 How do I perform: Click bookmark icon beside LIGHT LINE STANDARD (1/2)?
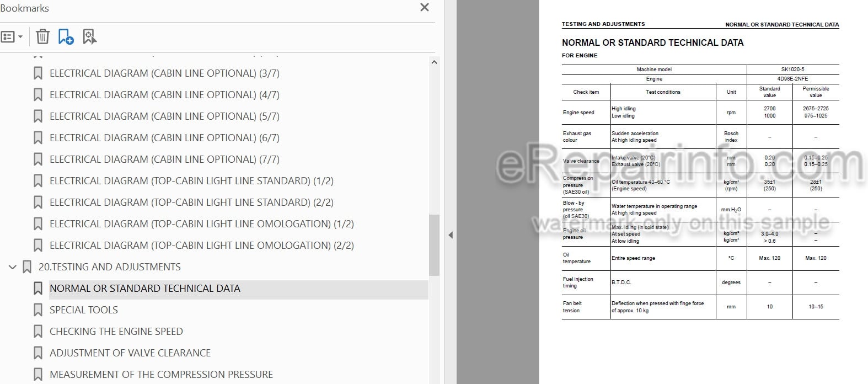38,181
